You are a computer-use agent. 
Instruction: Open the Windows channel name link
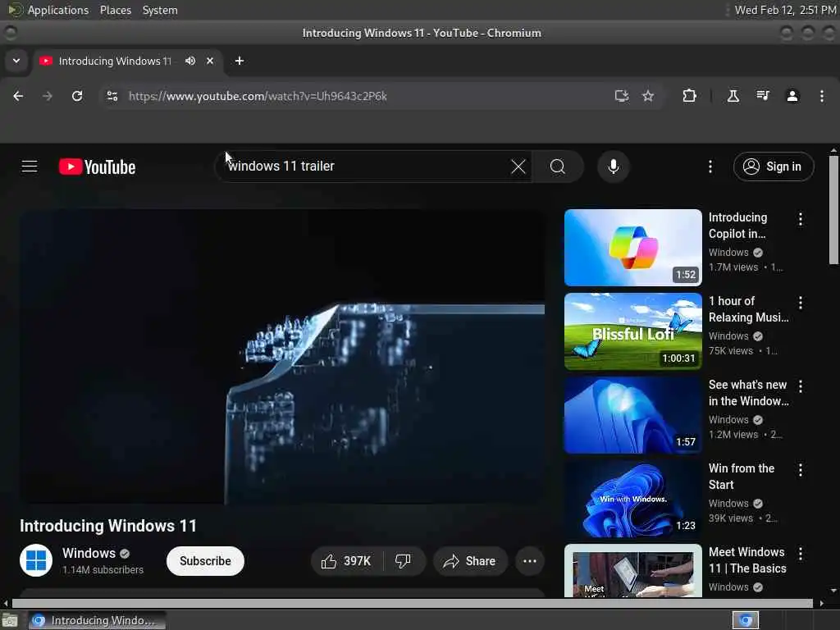pyautogui.click(x=89, y=553)
